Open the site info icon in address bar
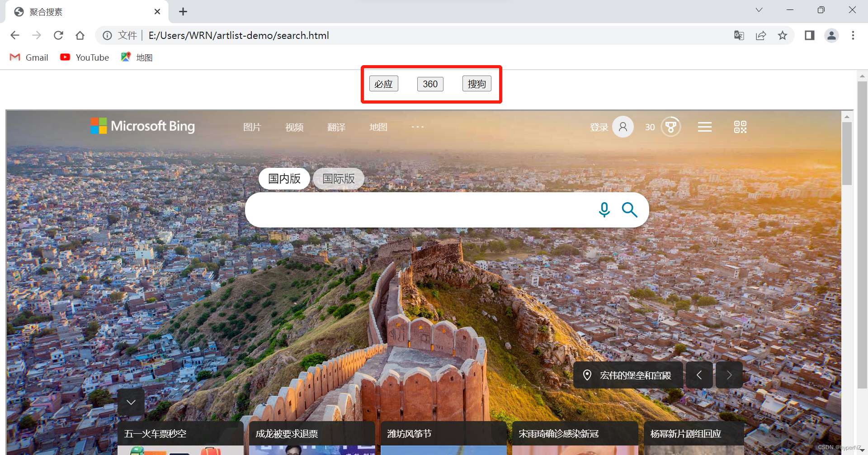The image size is (868, 455). [107, 35]
